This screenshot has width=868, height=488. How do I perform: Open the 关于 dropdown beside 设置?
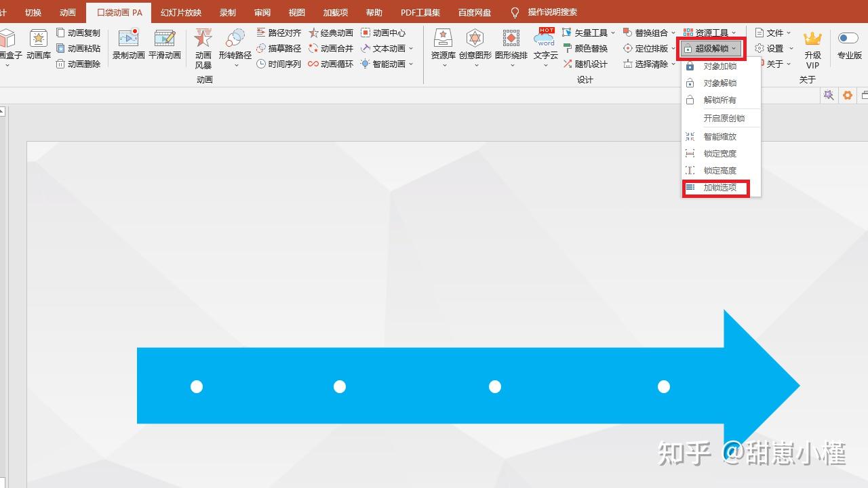pyautogui.click(x=773, y=64)
